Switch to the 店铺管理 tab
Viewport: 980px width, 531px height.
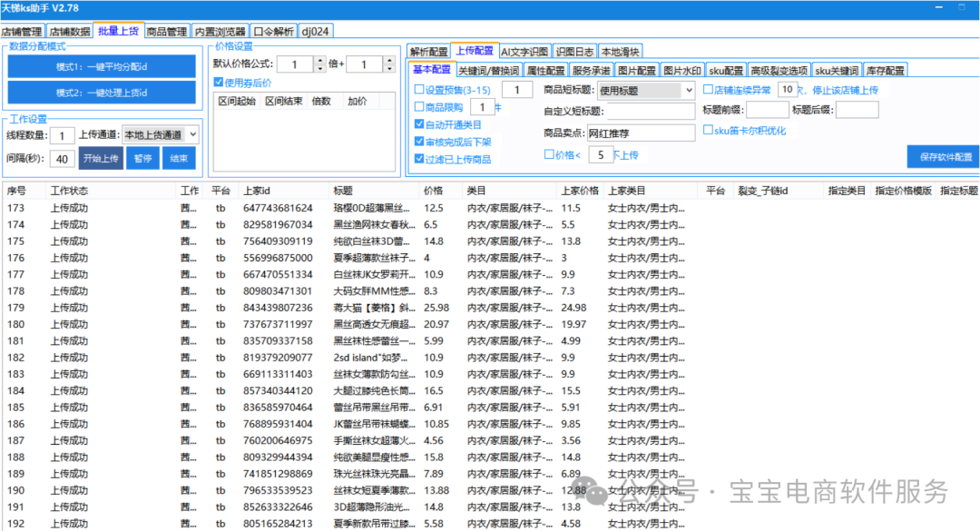pos(22,31)
